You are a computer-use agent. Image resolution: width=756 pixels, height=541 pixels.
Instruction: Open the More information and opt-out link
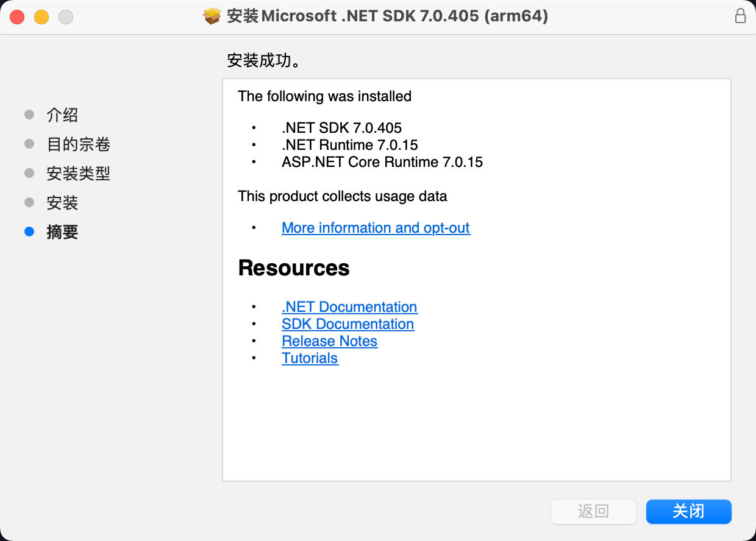coord(376,228)
